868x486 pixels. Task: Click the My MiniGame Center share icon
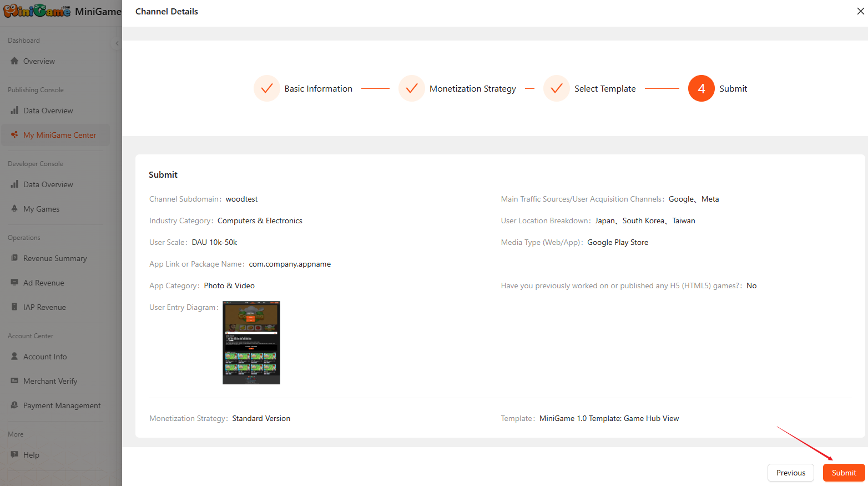[x=14, y=134]
